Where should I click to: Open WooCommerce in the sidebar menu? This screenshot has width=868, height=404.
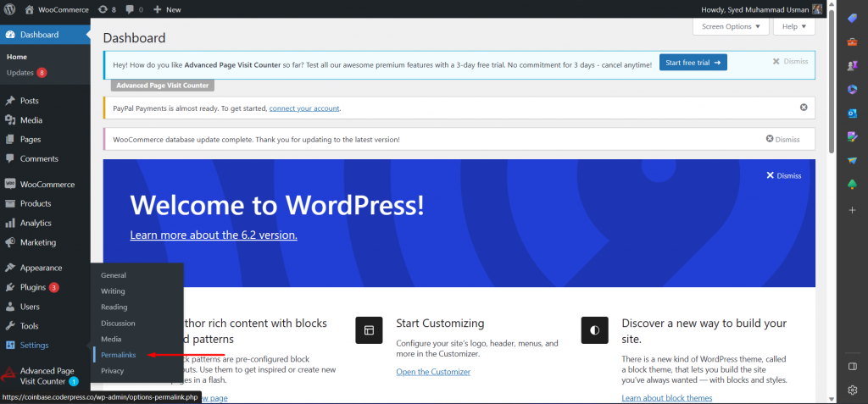point(47,184)
